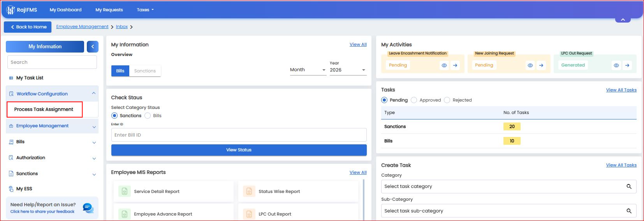
Task: Click the Service Detail Report icon
Action: click(125, 191)
